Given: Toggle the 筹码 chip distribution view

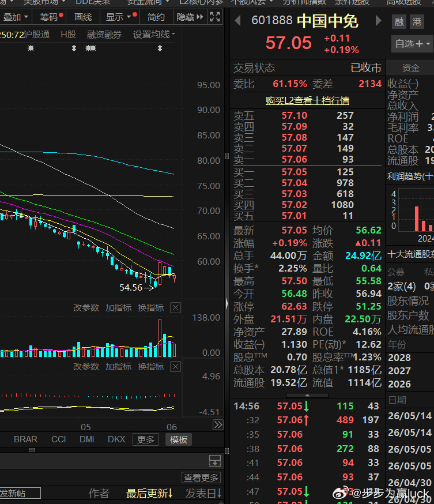Looking at the screenshot, I should click(x=48, y=17).
